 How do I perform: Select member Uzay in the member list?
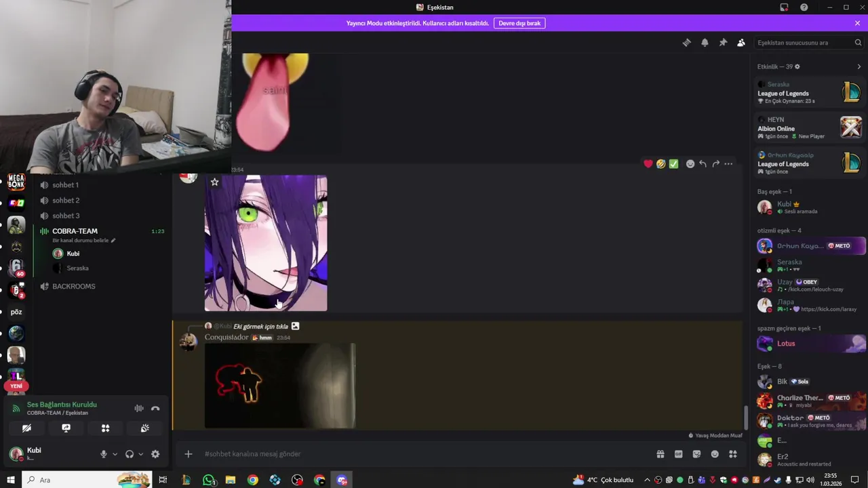click(810, 285)
